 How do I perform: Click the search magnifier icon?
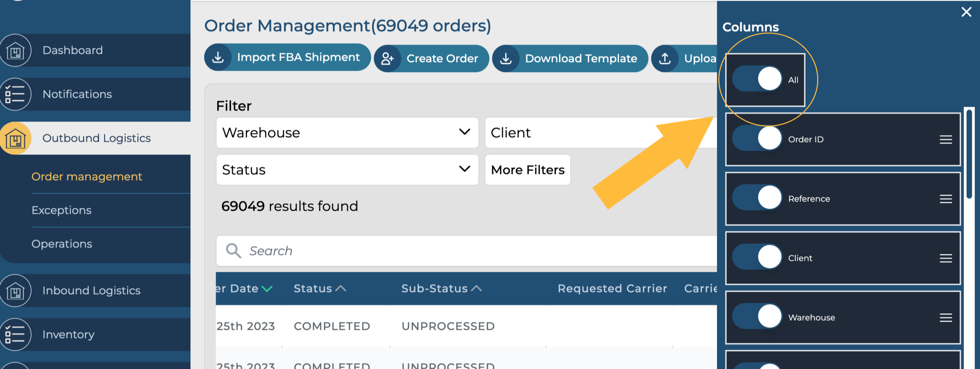233,251
